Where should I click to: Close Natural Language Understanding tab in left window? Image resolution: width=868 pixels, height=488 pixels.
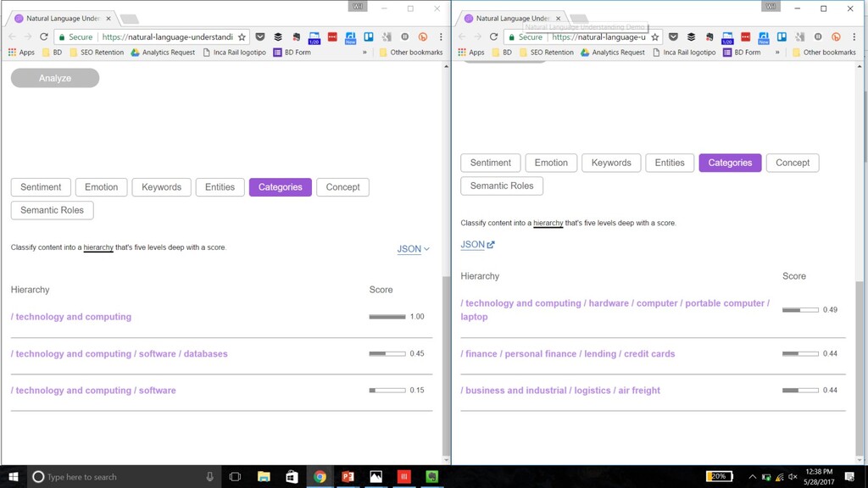pos(108,19)
